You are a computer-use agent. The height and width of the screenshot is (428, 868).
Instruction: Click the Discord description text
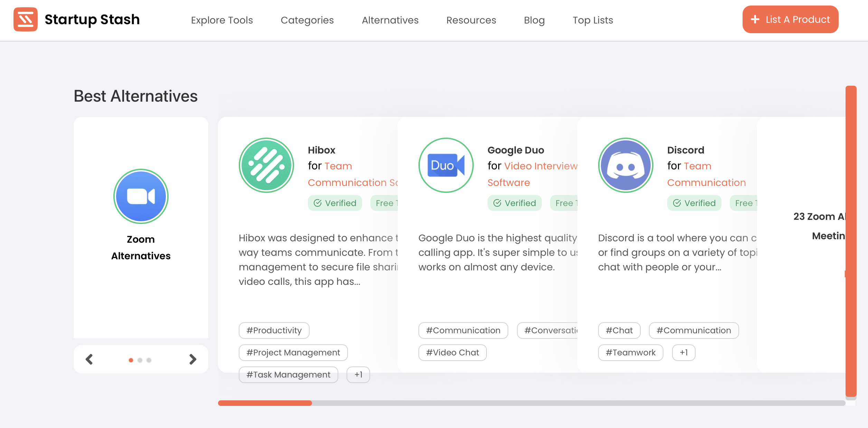pos(678,252)
